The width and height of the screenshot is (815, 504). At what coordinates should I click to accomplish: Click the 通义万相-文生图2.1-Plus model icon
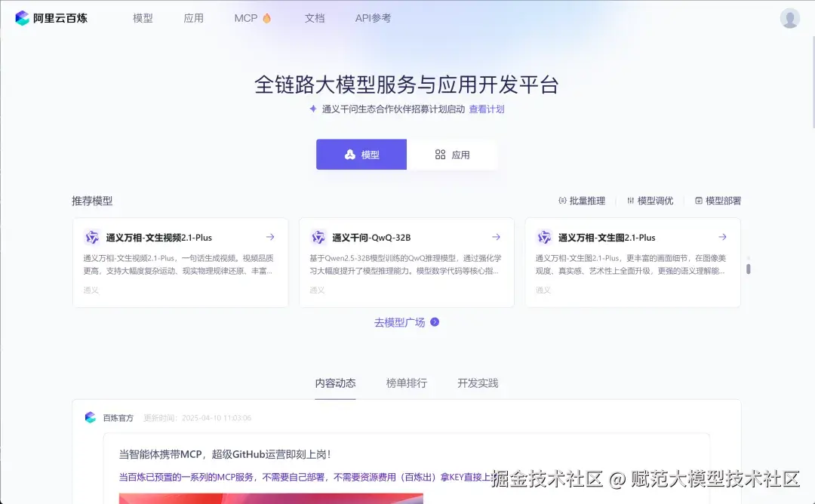click(x=545, y=237)
